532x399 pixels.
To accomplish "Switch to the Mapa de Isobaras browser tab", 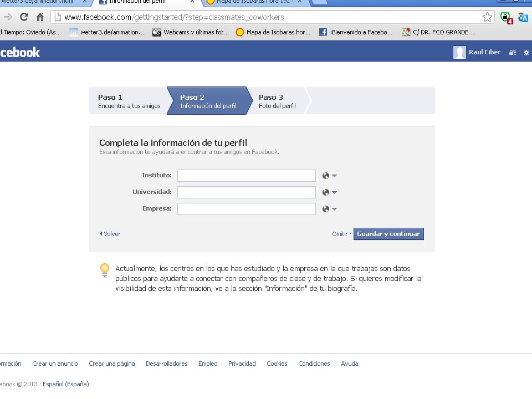I will pos(253,2).
